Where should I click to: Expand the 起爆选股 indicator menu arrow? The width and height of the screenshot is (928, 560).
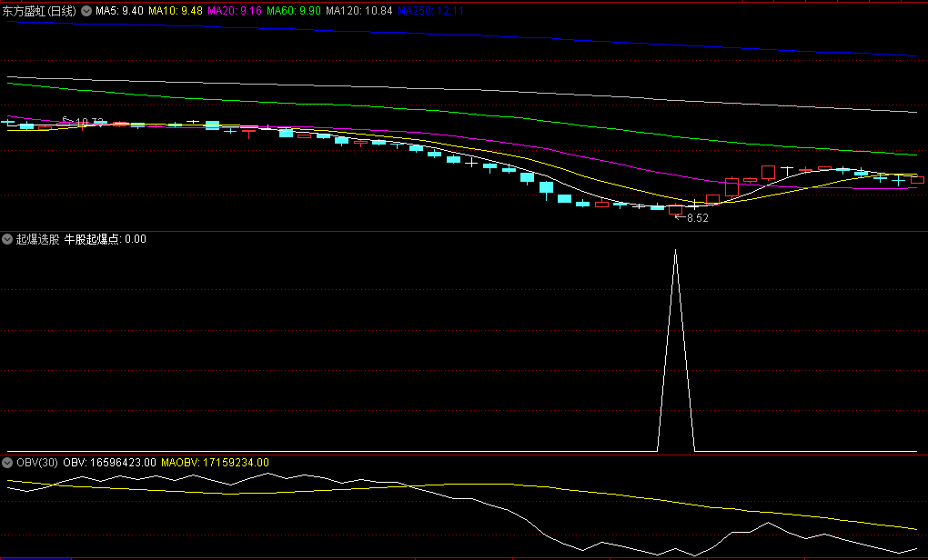pyautogui.click(x=7, y=239)
